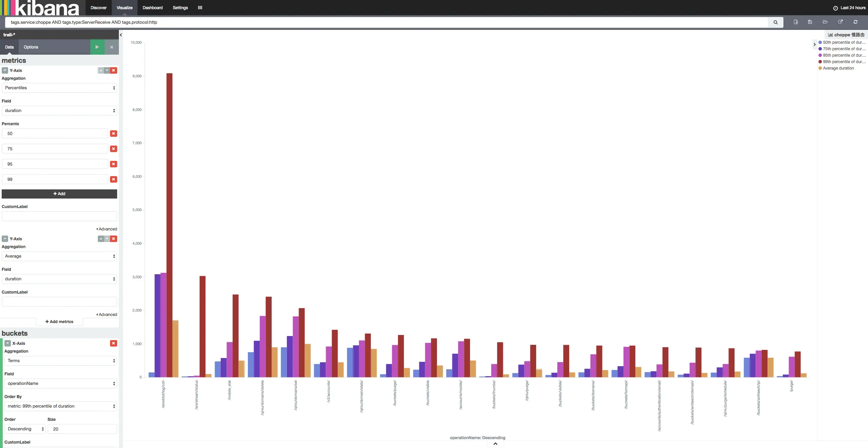Toggle the X-Axis bucket collapse arrow
The height and width of the screenshot is (448, 868).
(7, 343)
